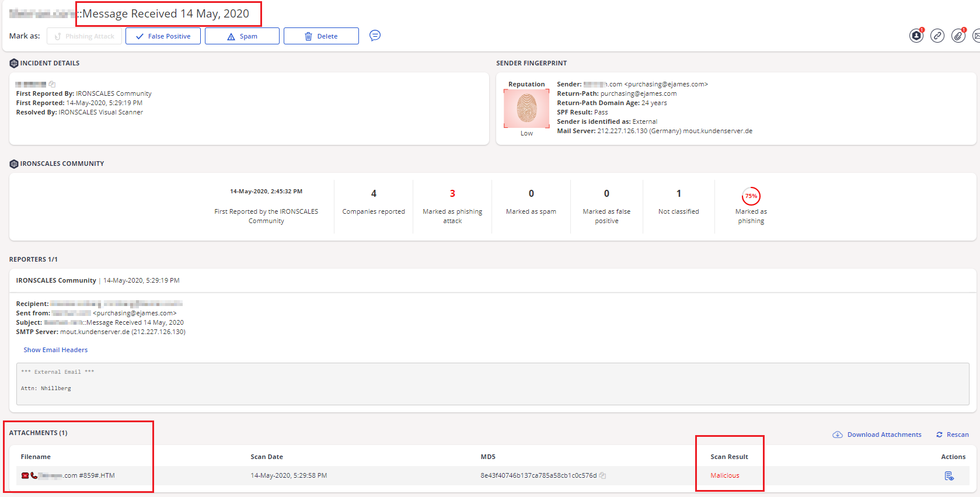Click the attachment scan date 5:29:58 PM
The height and width of the screenshot is (497, 980).
289,475
